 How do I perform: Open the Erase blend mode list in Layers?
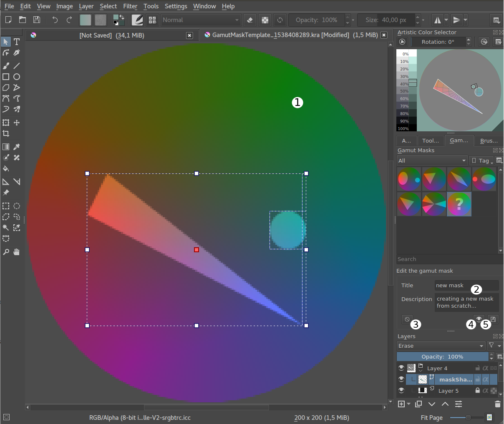441,346
